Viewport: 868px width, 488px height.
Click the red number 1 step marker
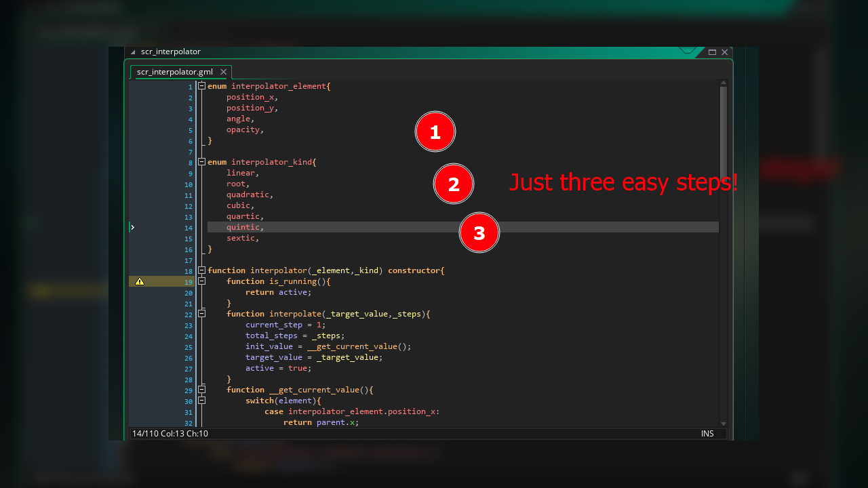(435, 132)
